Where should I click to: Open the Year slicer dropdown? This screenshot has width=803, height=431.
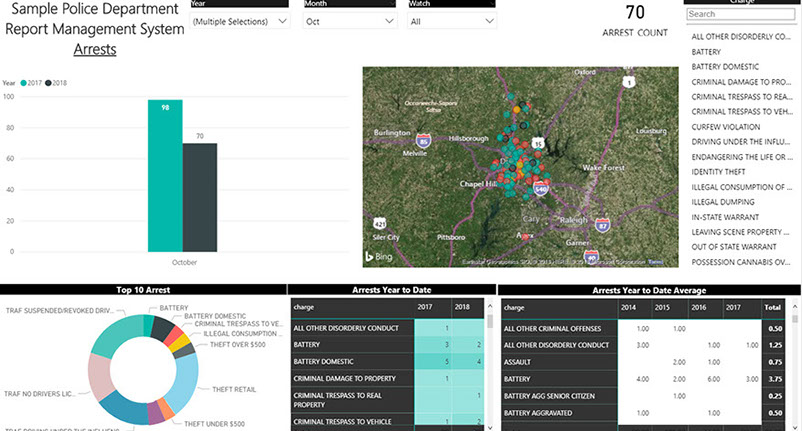(x=238, y=21)
